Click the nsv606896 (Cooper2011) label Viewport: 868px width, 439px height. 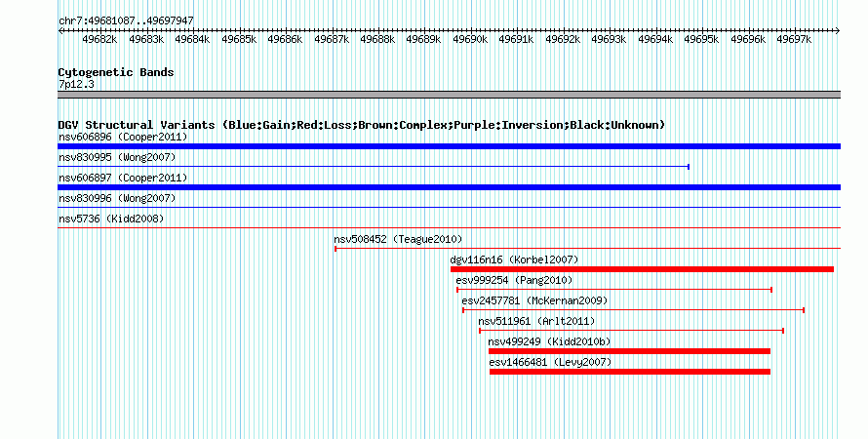coord(123,137)
